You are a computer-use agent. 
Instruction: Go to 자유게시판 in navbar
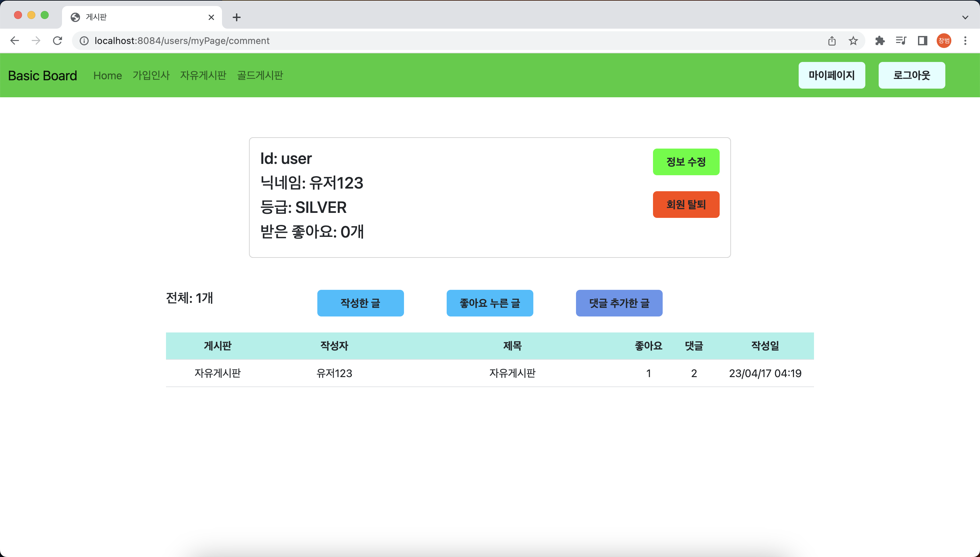tap(203, 75)
